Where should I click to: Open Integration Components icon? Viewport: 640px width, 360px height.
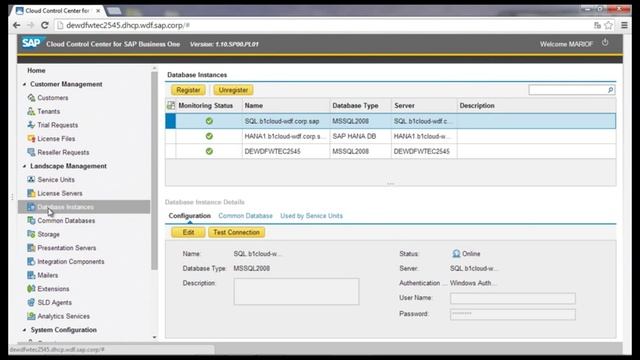[x=31, y=261]
